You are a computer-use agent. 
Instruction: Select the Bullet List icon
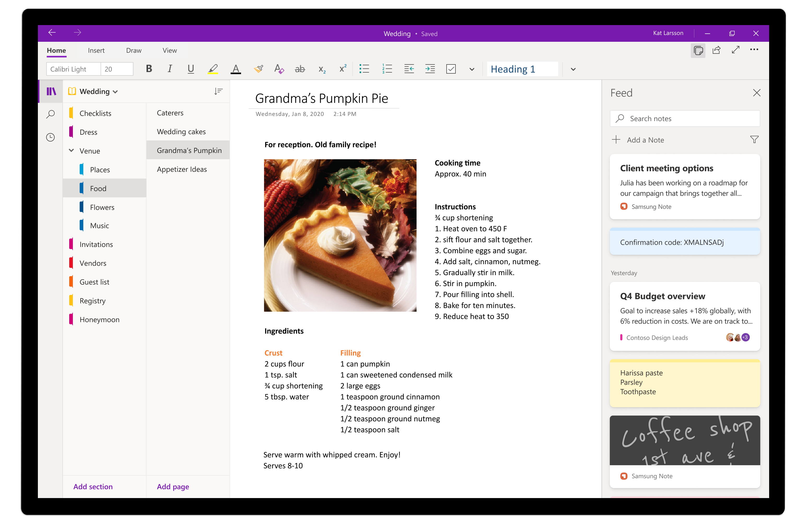[x=364, y=69]
